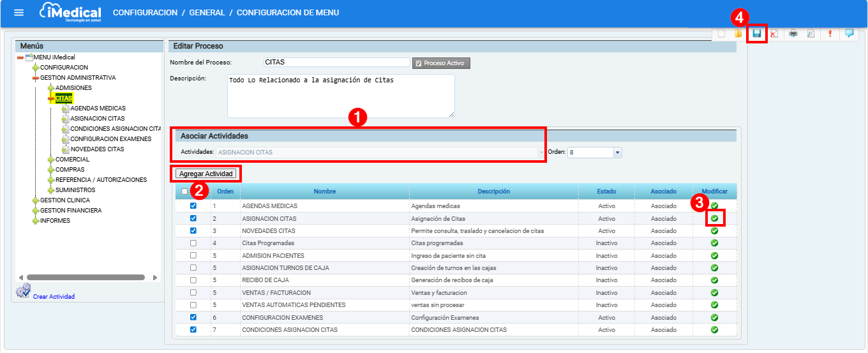The height and width of the screenshot is (353, 868).
Task: Click the Delete document red X icon
Action: (774, 34)
